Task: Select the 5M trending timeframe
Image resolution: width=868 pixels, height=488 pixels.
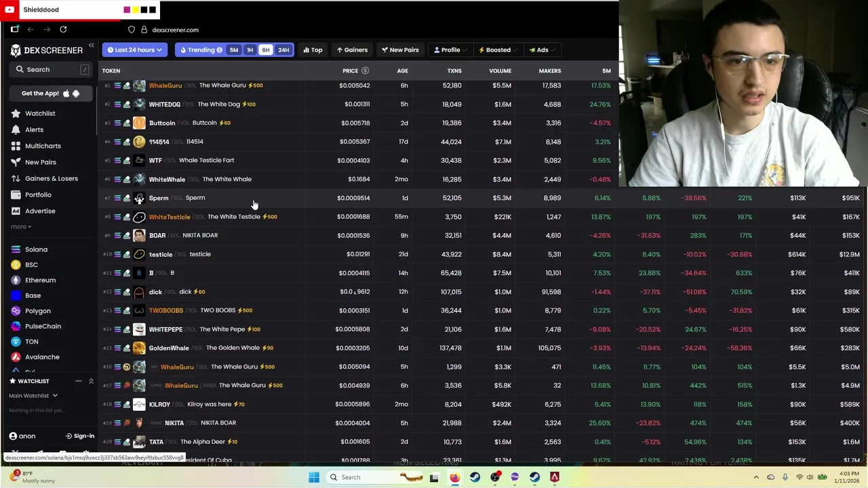Action: pyautogui.click(x=234, y=50)
